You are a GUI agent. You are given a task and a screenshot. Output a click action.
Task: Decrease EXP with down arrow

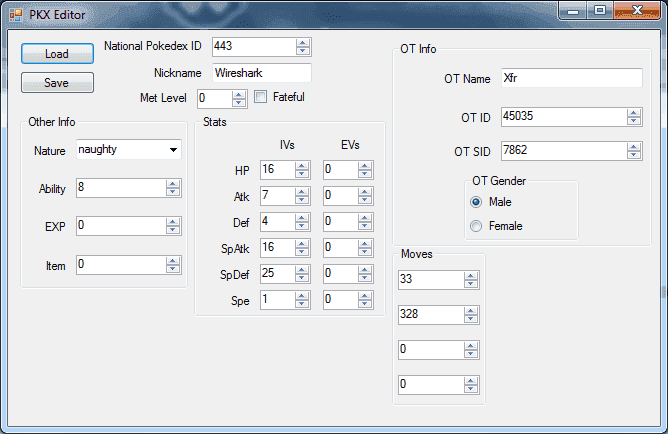click(x=173, y=230)
